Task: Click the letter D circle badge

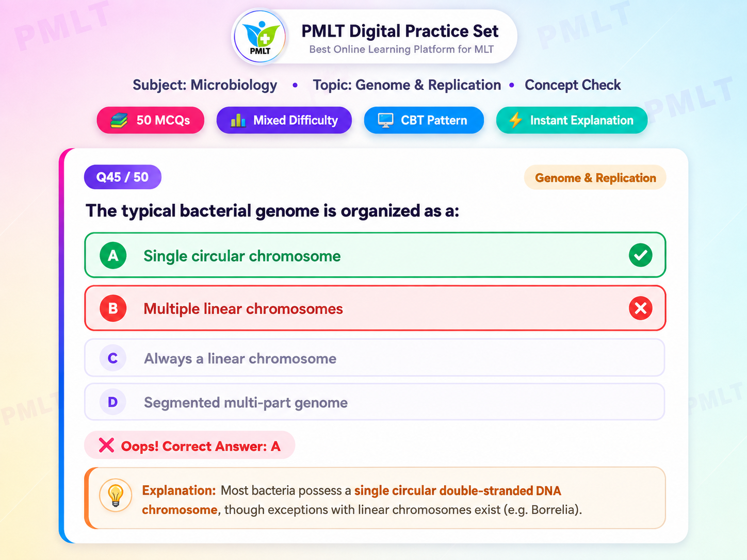Action: (x=112, y=402)
